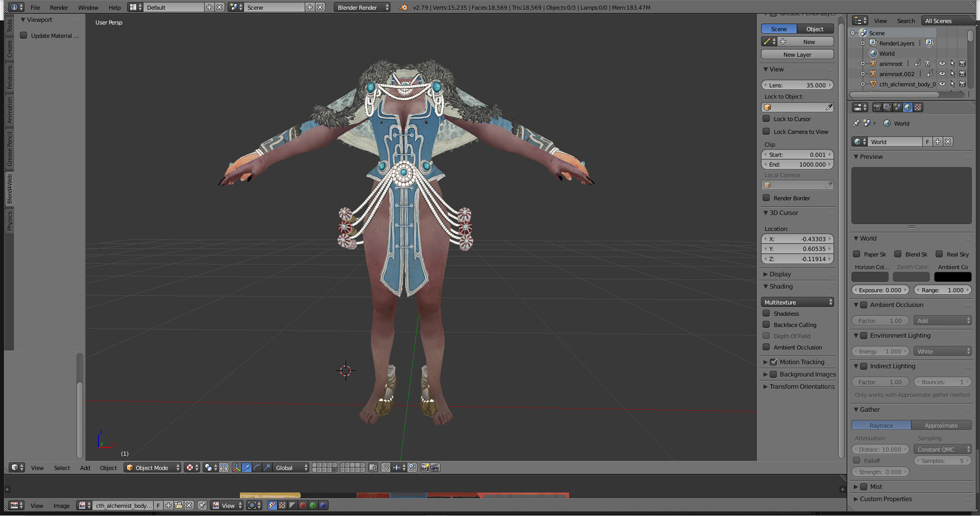Enable the Render Border checkbox
Screen dimensions: 980x516
766,198
